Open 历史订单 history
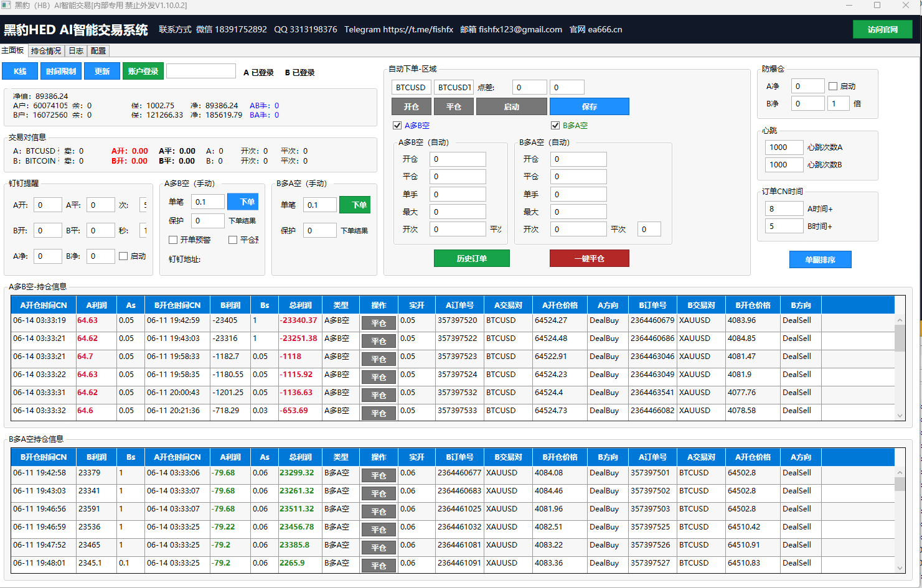 coord(471,258)
